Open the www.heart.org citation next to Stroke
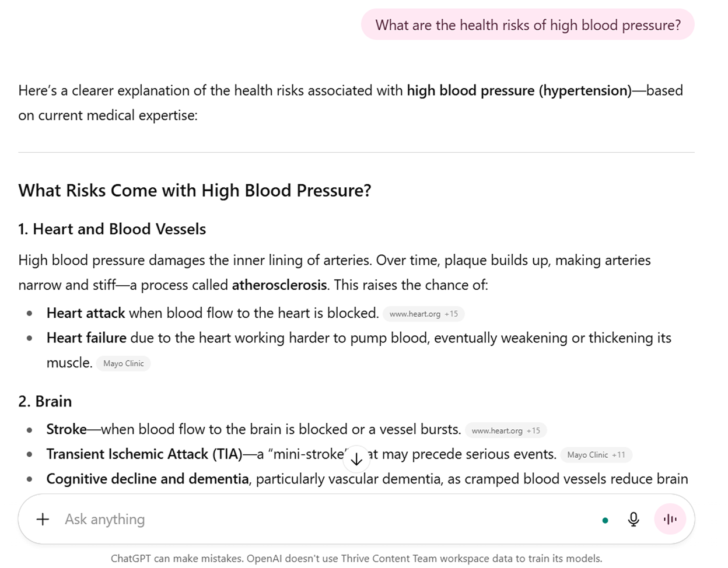 [x=498, y=430]
